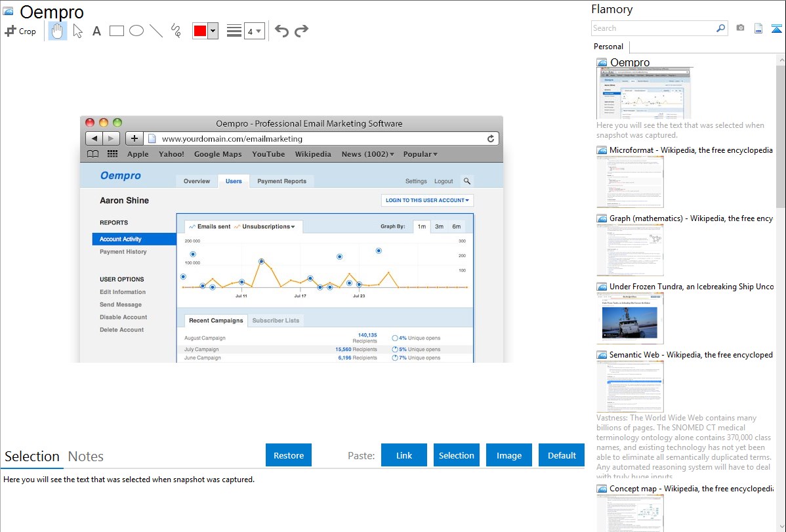
Task: Redo the last annotation
Action: [301, 31]
